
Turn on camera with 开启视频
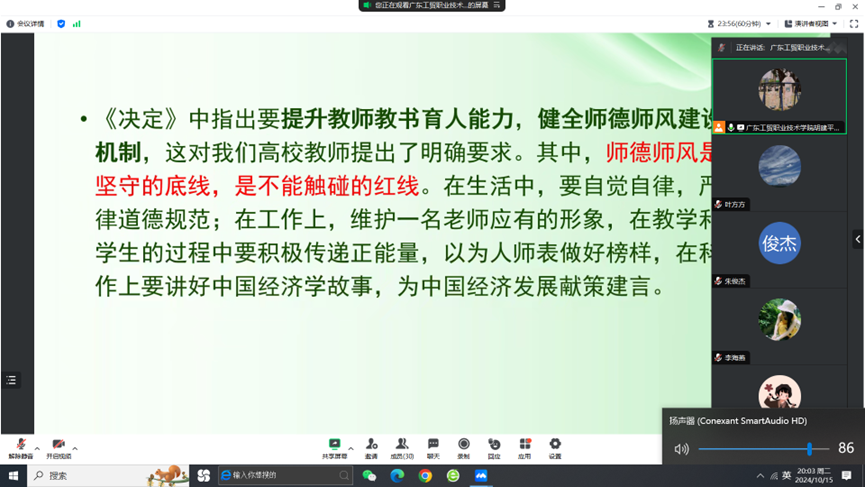[x=58, y=446]
